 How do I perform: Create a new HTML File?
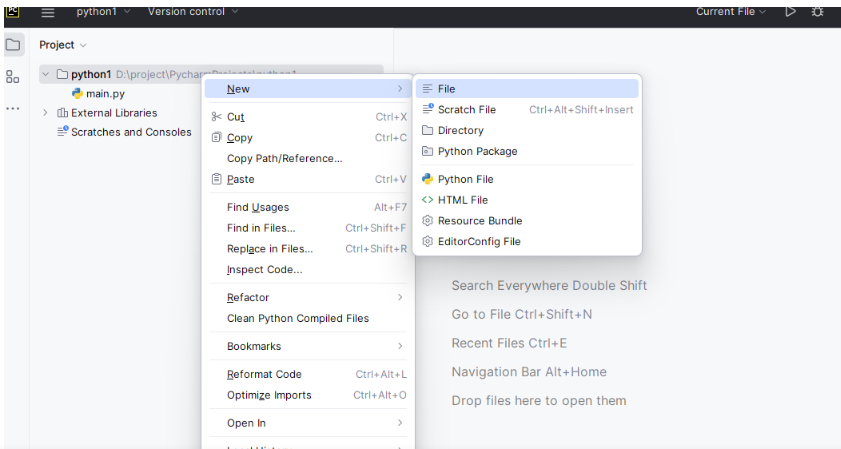pos(527,200)
